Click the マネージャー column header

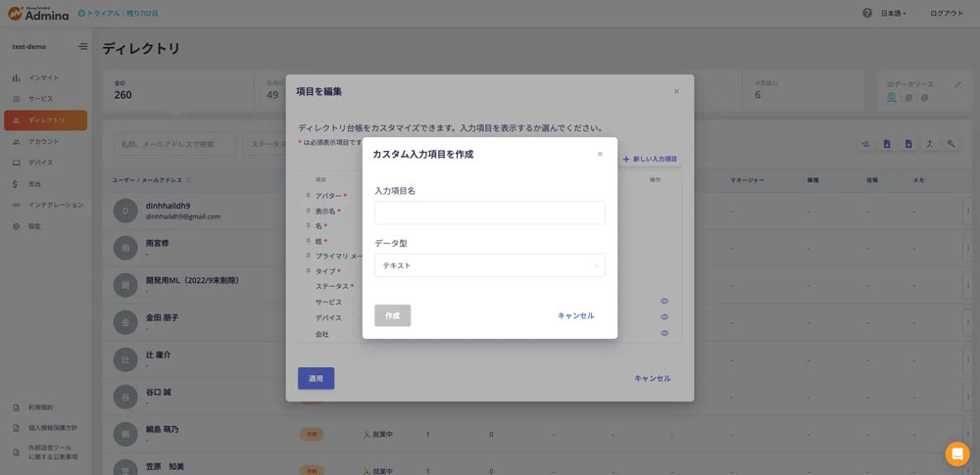748,180
